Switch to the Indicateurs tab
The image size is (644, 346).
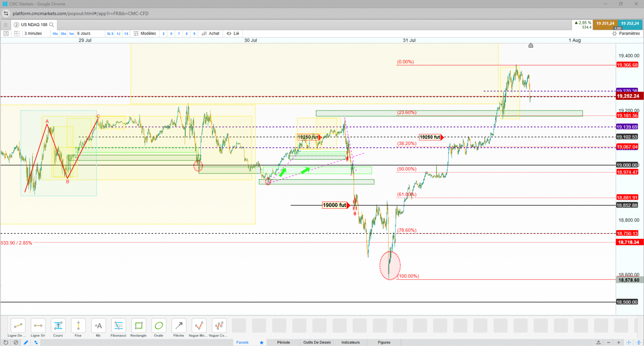click(x=351, y=342)
